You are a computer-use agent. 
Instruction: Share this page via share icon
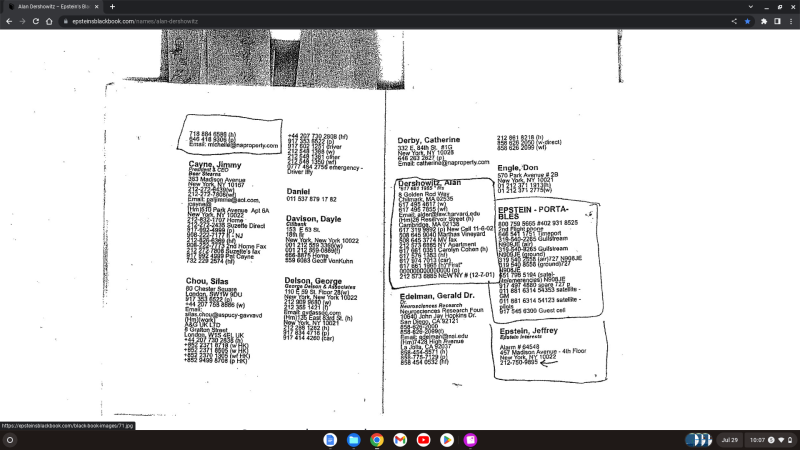(734, 21)
